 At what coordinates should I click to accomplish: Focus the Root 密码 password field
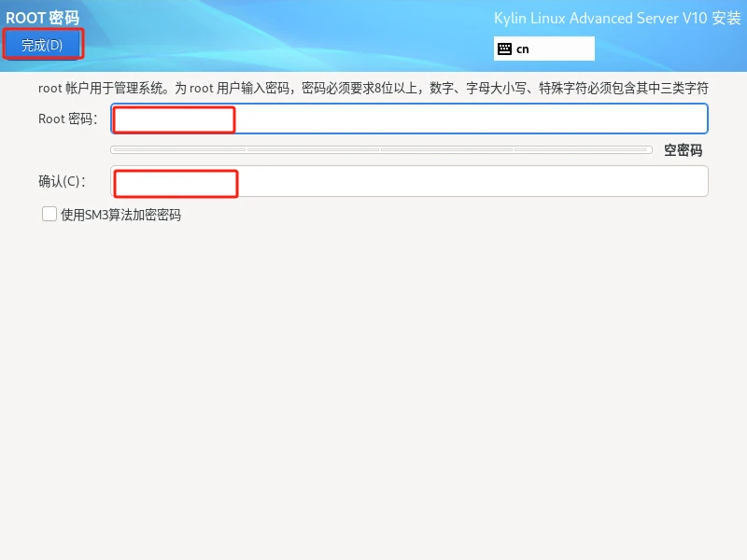tap(409, 119)
